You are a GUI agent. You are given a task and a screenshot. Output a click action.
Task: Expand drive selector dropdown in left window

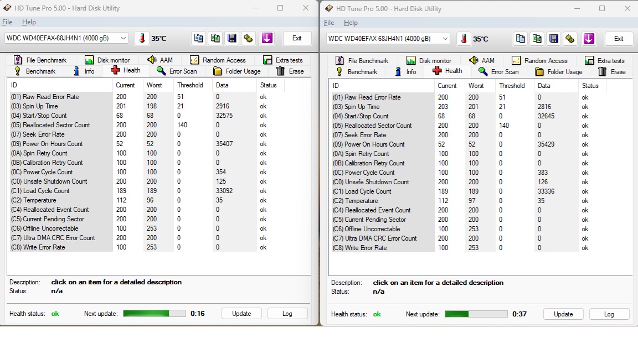click(x=124, y=38)
